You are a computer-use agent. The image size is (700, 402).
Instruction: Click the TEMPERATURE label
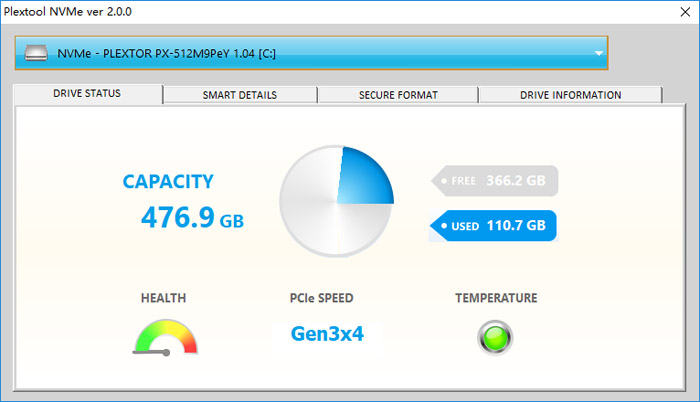click(x=496, y=298)
